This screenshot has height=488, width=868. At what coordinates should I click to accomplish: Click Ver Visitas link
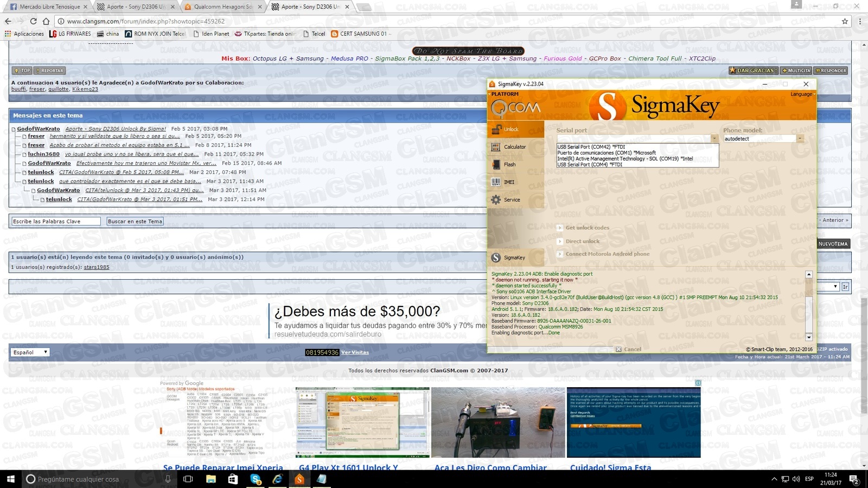[x=355, y=352]
